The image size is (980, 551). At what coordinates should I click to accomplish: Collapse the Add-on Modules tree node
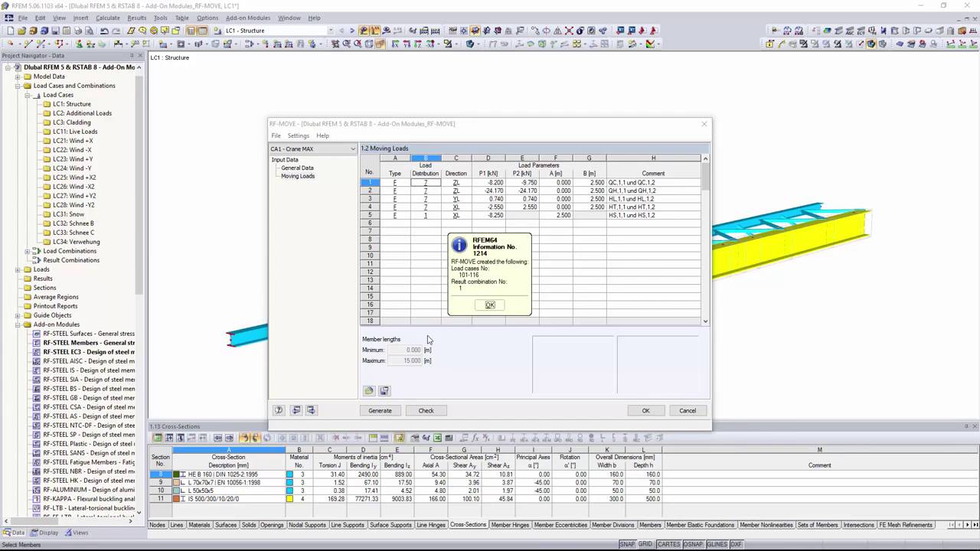pos(18,324)
